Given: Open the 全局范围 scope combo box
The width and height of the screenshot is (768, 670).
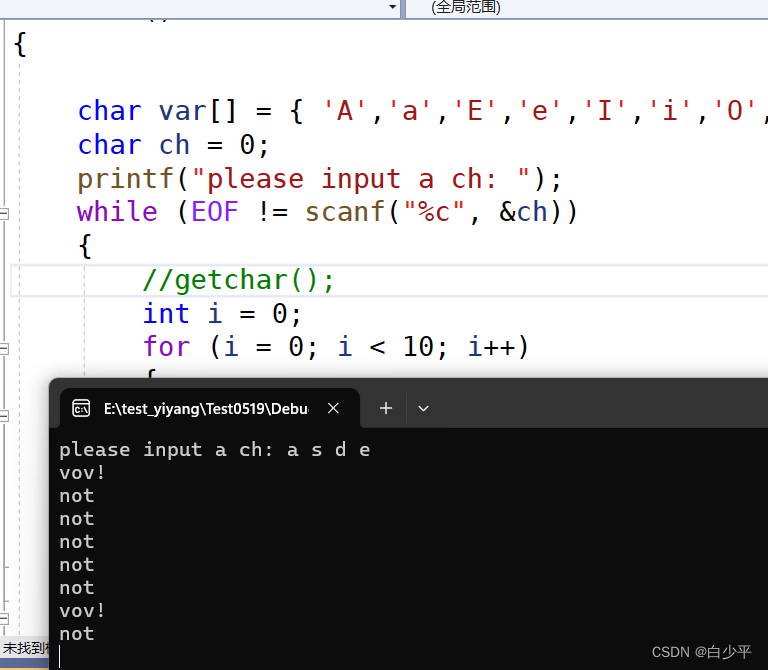Looking at the screenshot, I should [587, 8].
